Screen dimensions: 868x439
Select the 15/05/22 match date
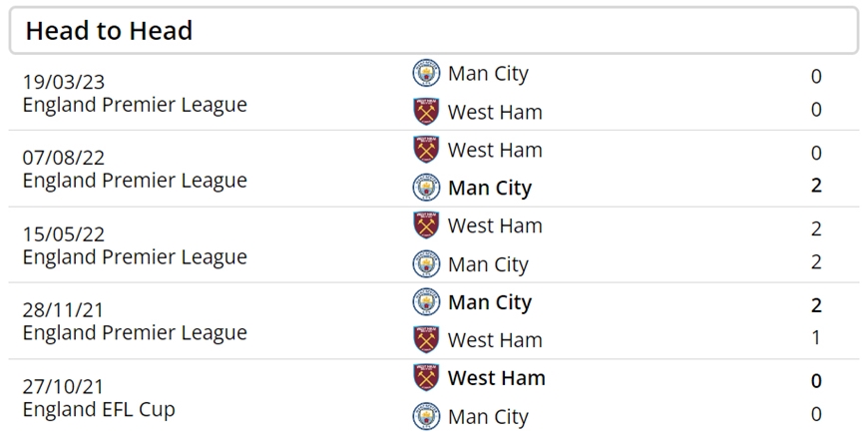64,234
